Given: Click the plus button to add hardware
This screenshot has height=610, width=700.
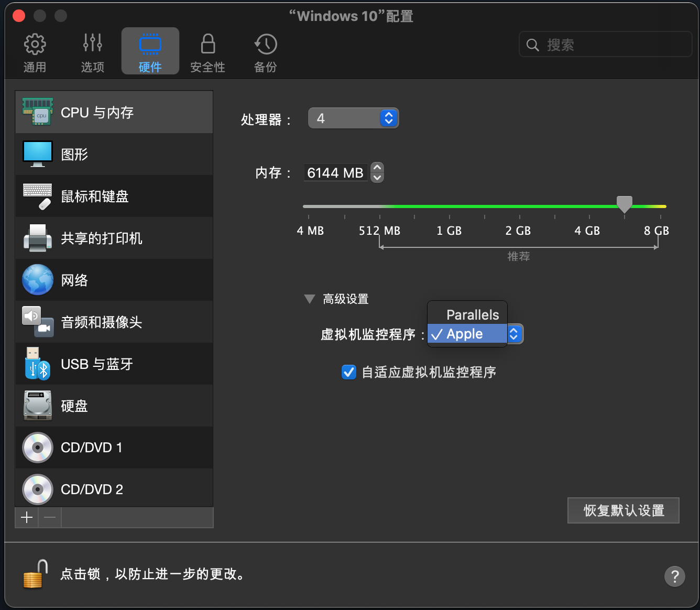Looking at the screenshot, I should (27, 518).
